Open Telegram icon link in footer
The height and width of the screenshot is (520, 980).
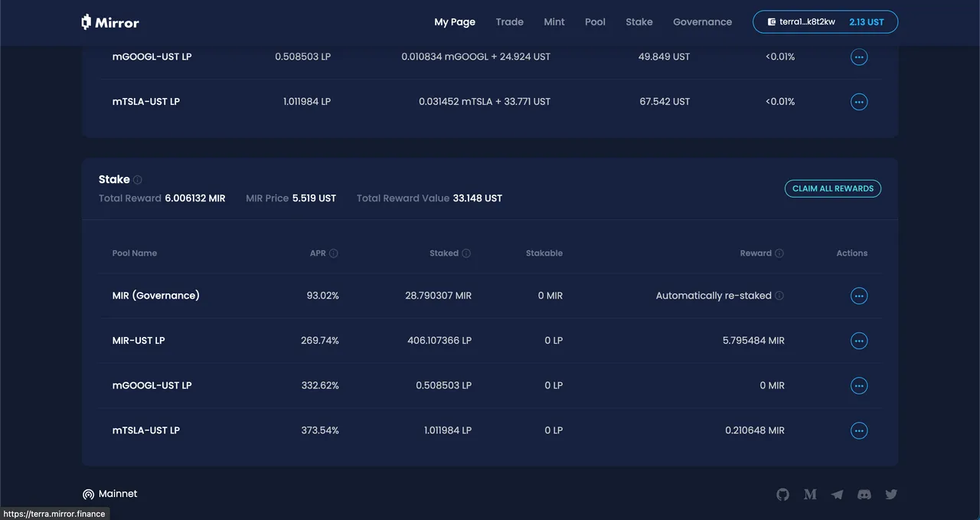pyautogui.click(x=838, y=495)
